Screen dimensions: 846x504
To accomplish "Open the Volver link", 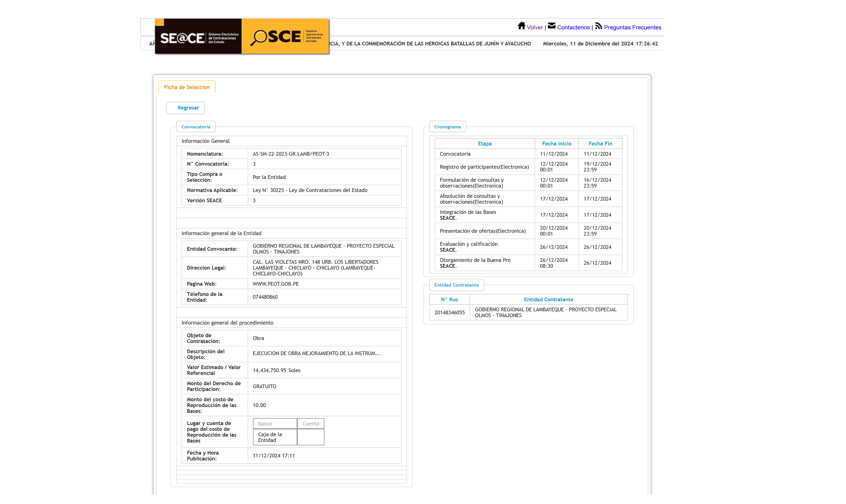I will point(535,27).
